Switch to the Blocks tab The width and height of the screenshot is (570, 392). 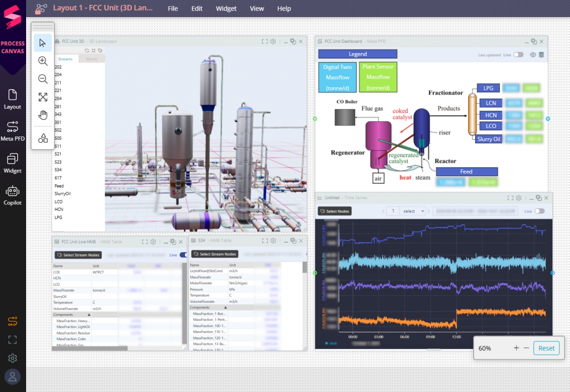tap(92, 59)
